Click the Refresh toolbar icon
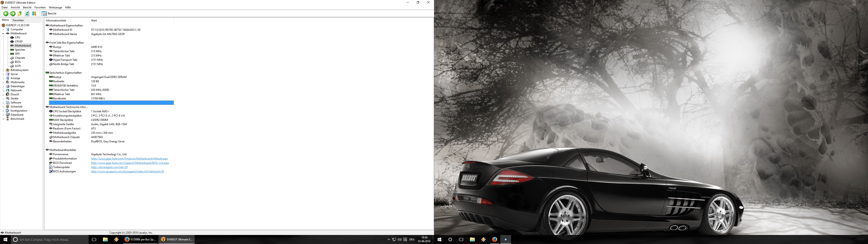The width and height of the screenshot is (868, 244). pyautogui.click(x=27, y=14)
